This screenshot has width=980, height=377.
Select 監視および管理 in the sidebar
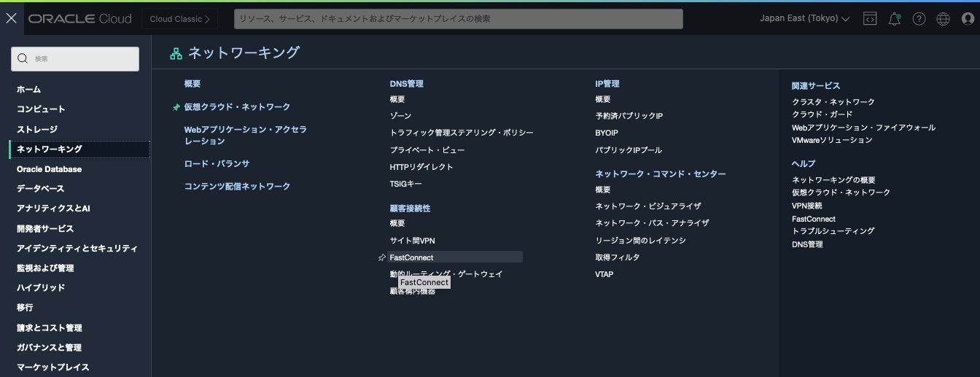[x=45, y=268]
